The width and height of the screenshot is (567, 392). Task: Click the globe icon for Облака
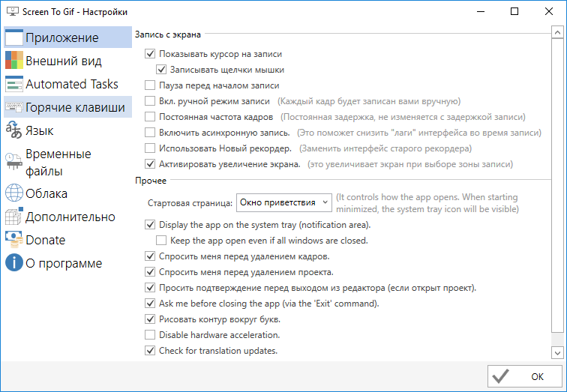point(14,193)
